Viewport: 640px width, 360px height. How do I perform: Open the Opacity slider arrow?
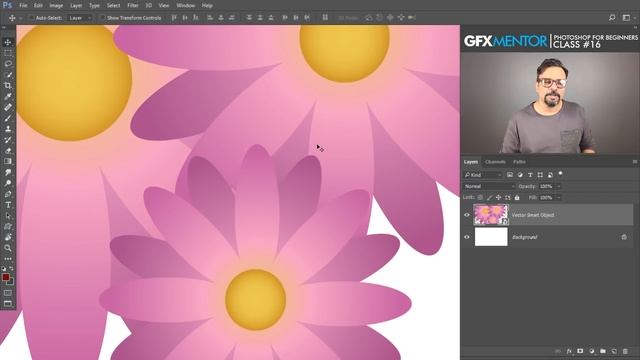tap(559, 186)
